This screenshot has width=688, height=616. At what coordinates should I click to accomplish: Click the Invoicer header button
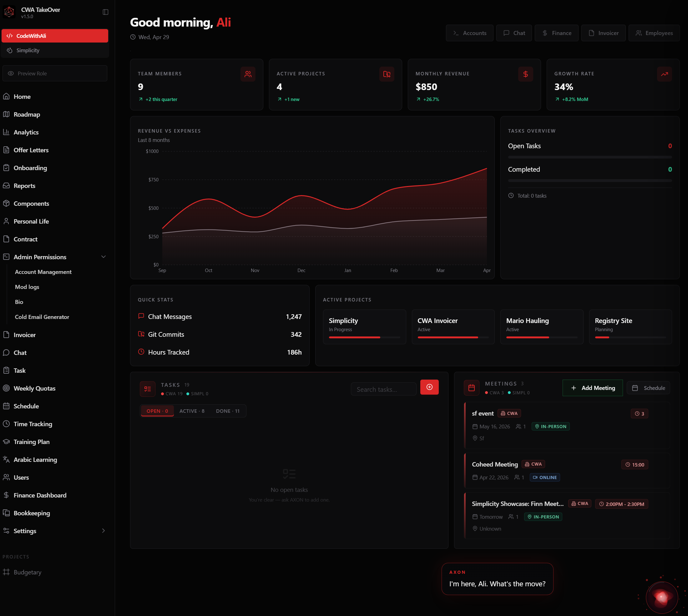603,33
